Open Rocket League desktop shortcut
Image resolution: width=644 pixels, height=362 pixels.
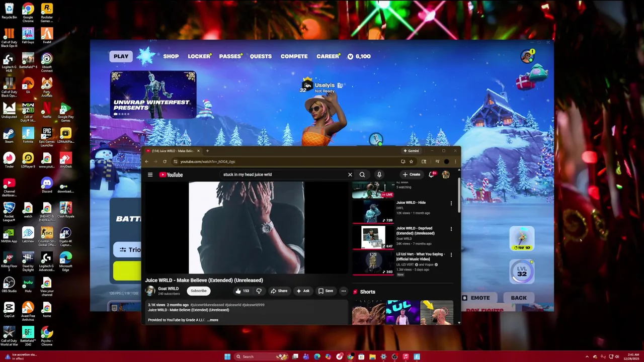[x=9, y=211]
